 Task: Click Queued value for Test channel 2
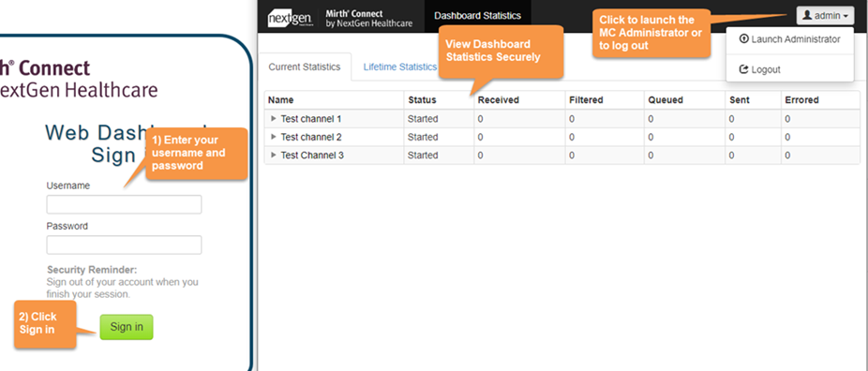(x=651, y=137)
